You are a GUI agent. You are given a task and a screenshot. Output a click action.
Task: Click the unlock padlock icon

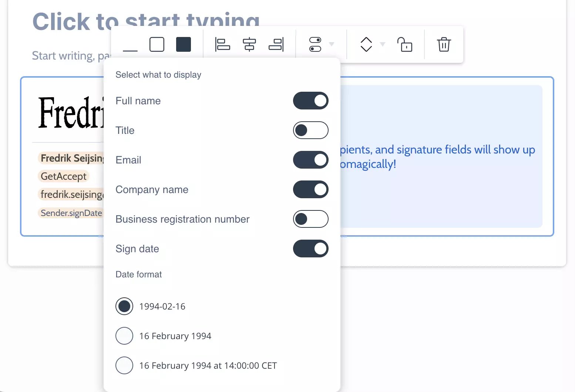pyautogui.click(x=405, y=45)
